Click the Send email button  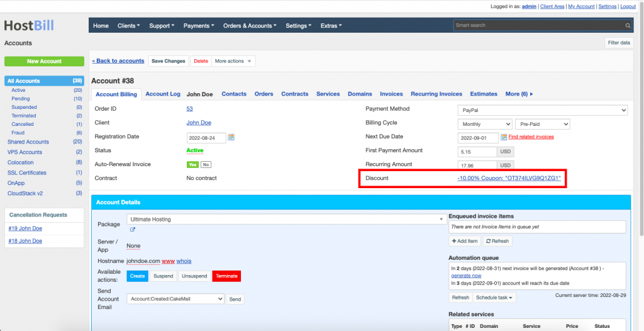click(235, 300)
